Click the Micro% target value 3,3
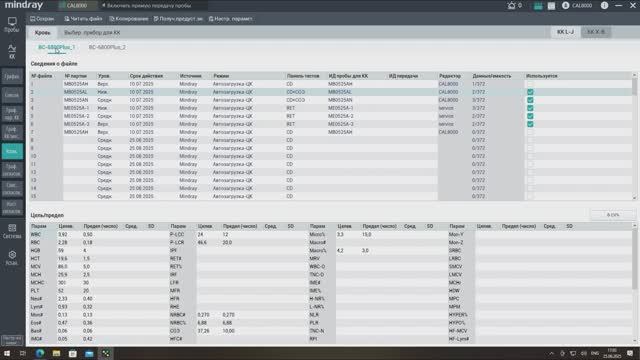Screen dimensions: 640x360 click(x=340, y=235)
